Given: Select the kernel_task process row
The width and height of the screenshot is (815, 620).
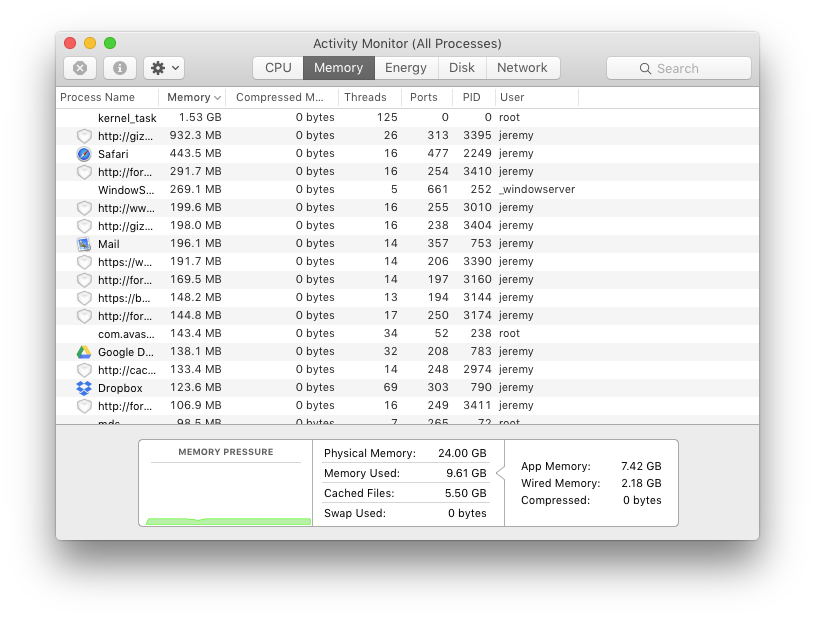Looking at the screenshot, I should 408,117.
